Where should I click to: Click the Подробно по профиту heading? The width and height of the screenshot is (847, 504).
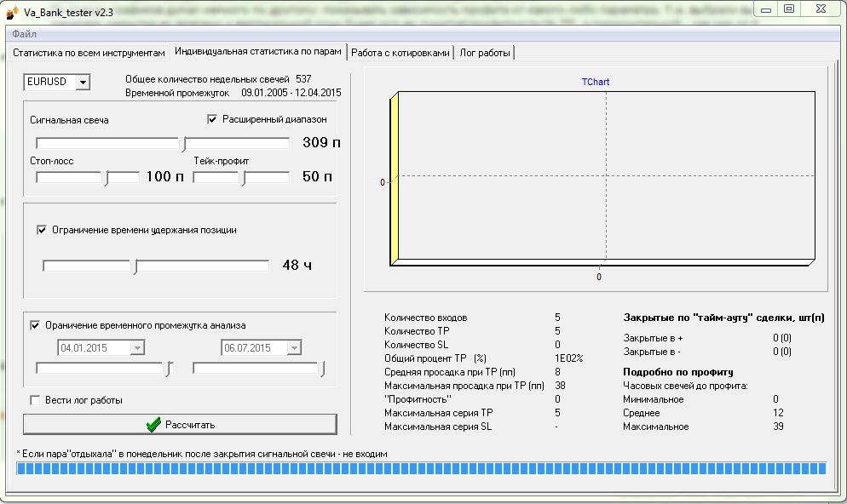(678, 372)
